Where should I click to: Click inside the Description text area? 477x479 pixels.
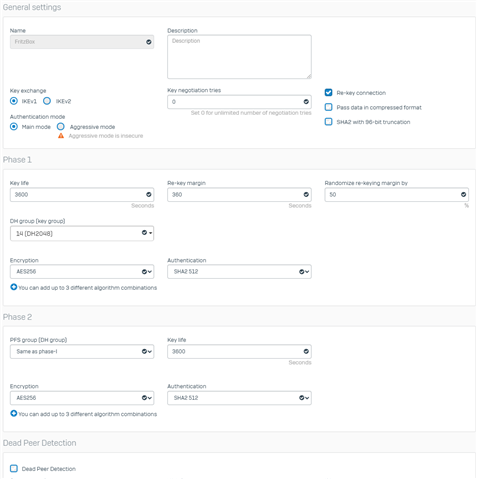tap(239, 57)
